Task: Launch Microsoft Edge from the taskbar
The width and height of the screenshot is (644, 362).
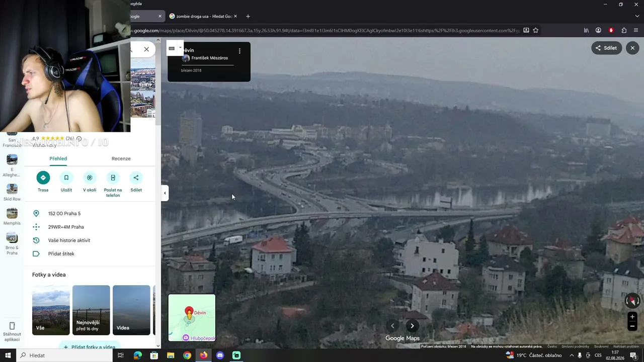Action: pyautogui.click(x=137, y=355)
